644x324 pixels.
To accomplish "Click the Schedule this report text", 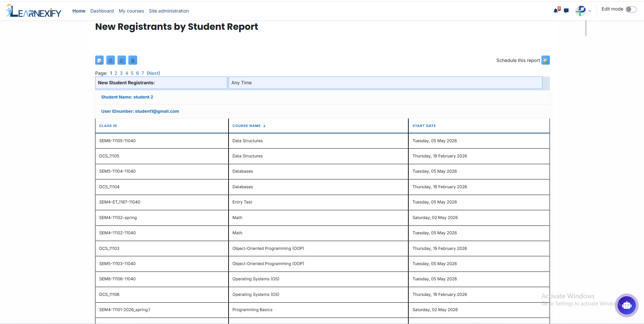I will (518, 60).
